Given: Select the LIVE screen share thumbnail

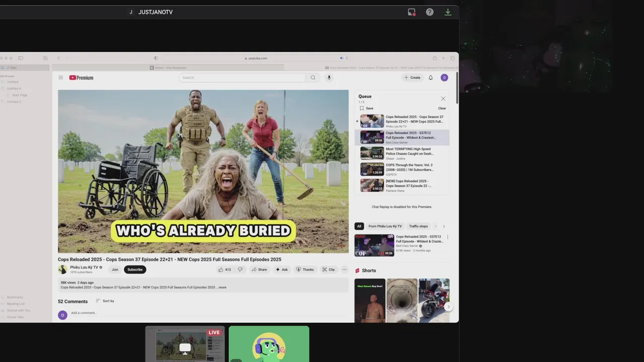Looking at the screenshot, I should point(185,344).
